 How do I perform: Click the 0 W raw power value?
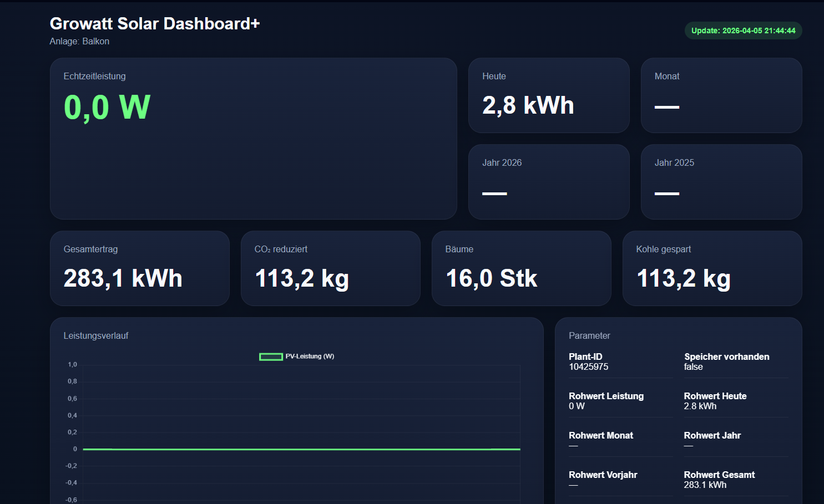tap(577, 406)
